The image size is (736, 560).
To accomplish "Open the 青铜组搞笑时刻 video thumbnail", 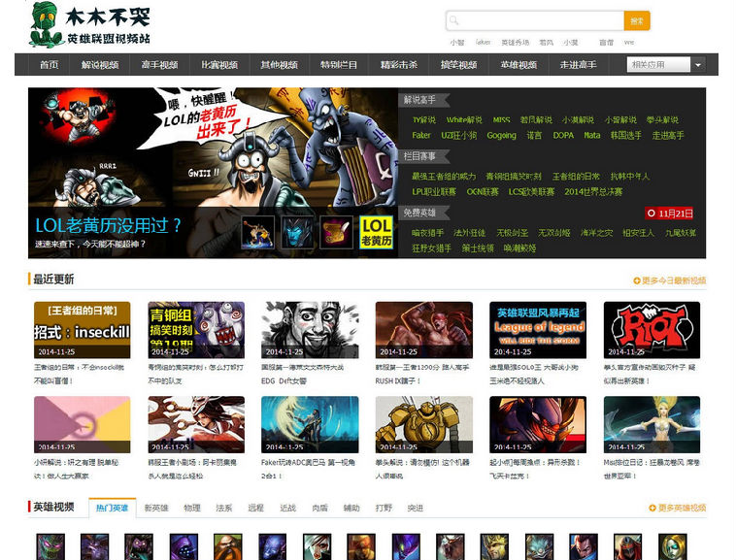I will click(x=196, y=330).
